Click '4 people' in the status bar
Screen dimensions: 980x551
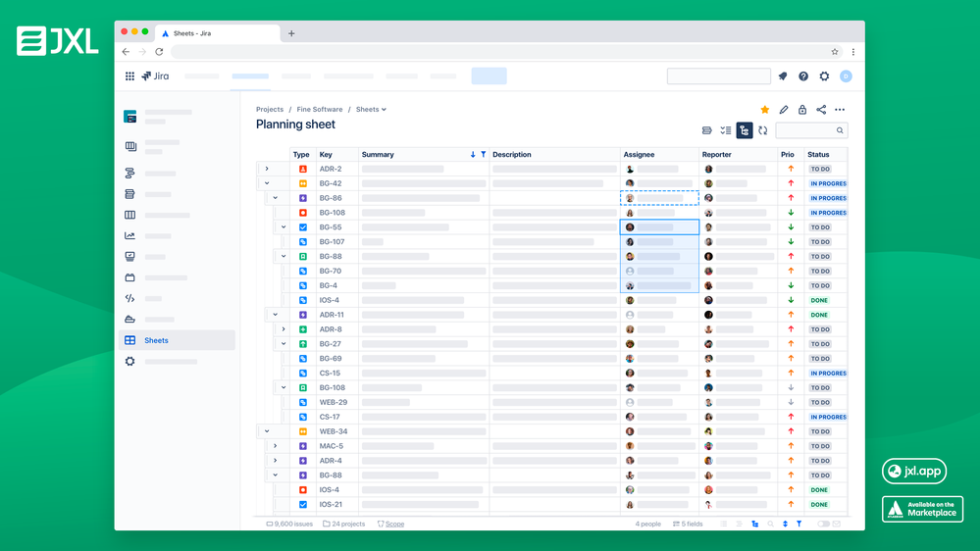[647, 525]
